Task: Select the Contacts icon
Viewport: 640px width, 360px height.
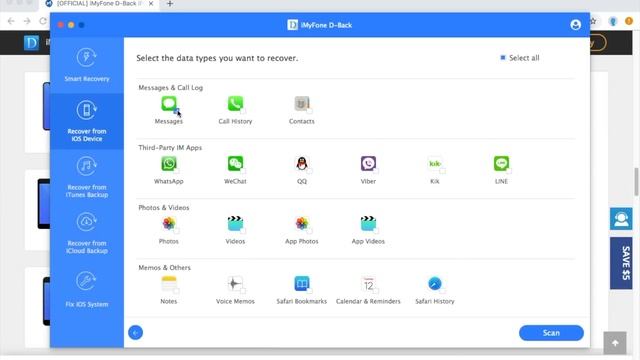Action: [x=302, y=104]
